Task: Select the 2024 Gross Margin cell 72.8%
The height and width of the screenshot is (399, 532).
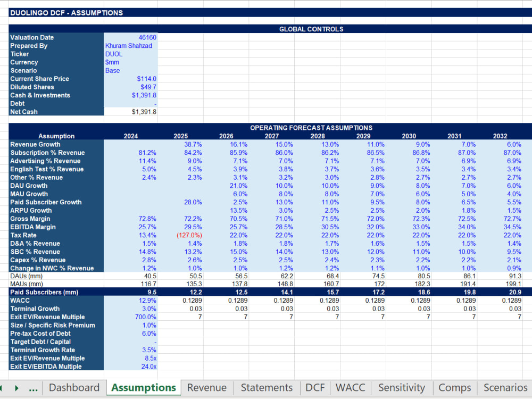Action: (131, 219)
